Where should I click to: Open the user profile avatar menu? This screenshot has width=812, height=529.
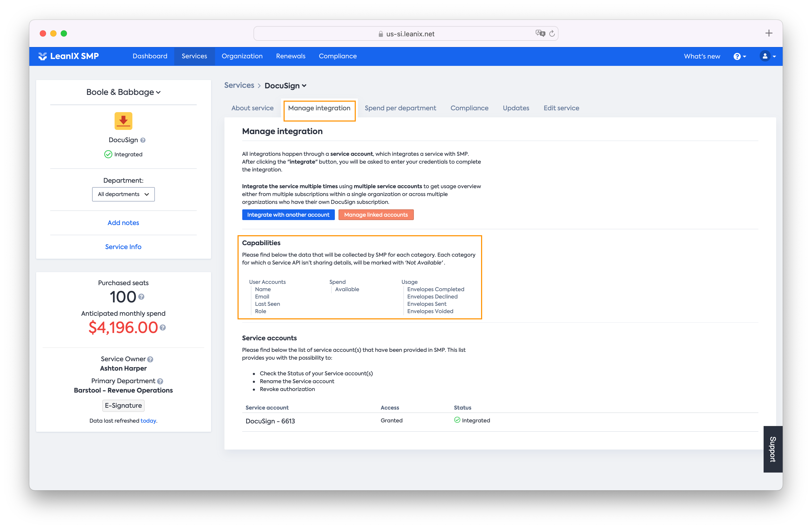click(x=767, y=56)
